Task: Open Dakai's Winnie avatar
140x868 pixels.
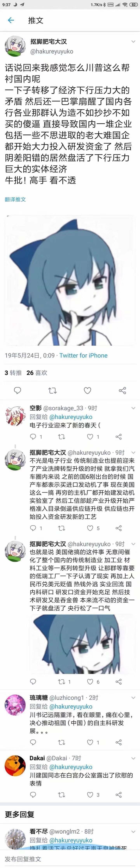Action: 15,766
